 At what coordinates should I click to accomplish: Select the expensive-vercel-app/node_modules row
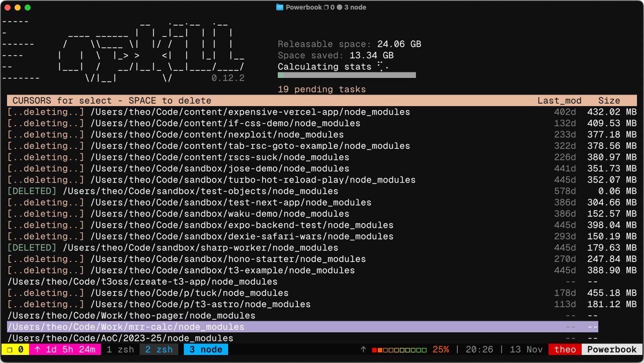(322, 112)
